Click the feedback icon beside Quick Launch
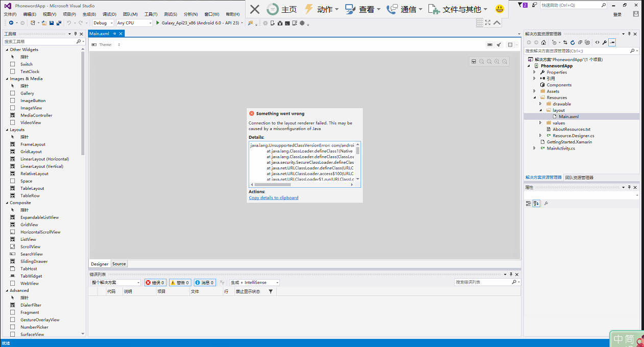Viewport: 644px width, 347px height. (534, 5)
